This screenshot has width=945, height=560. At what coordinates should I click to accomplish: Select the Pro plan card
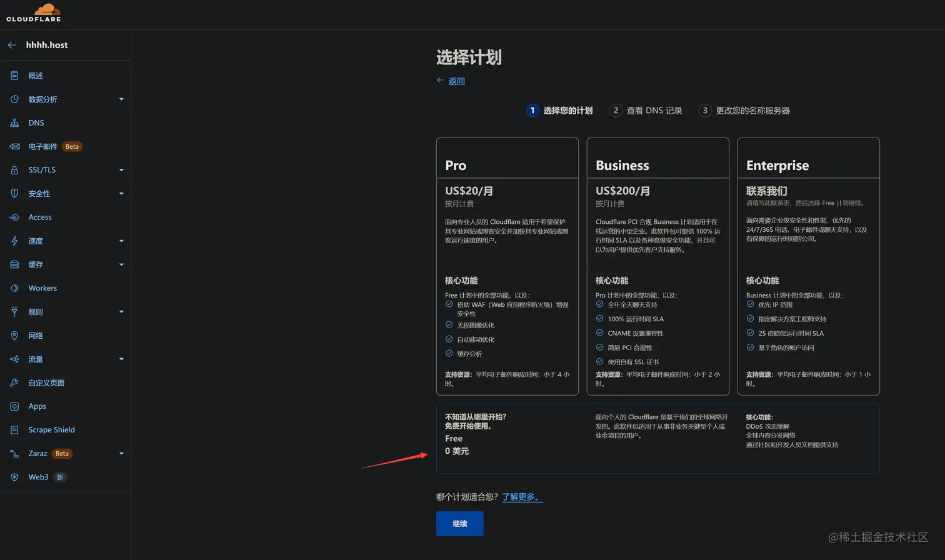507,266
